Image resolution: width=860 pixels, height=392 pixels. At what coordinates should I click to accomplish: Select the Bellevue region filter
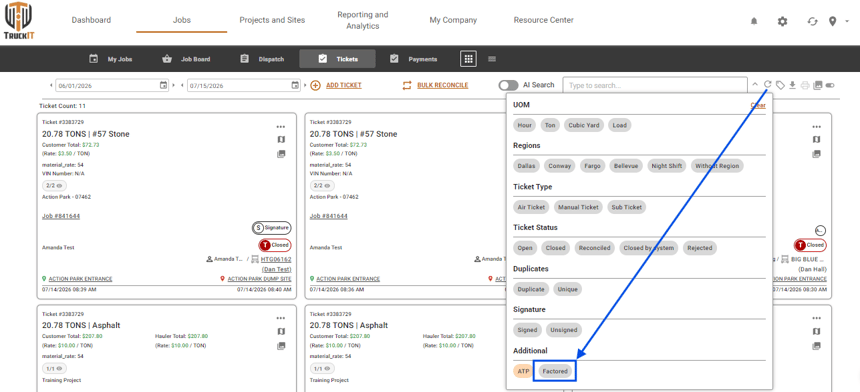pyautogui.click(x=626, y=166)
